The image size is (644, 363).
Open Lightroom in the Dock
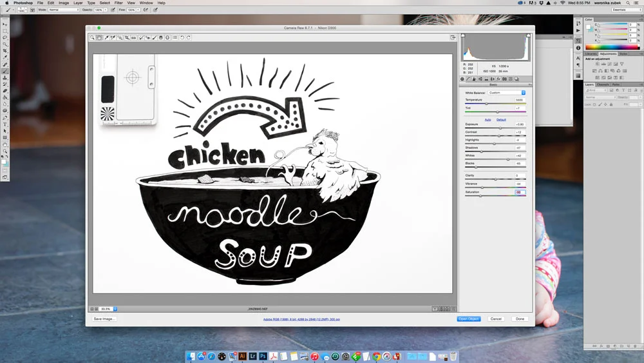[252, 356]
